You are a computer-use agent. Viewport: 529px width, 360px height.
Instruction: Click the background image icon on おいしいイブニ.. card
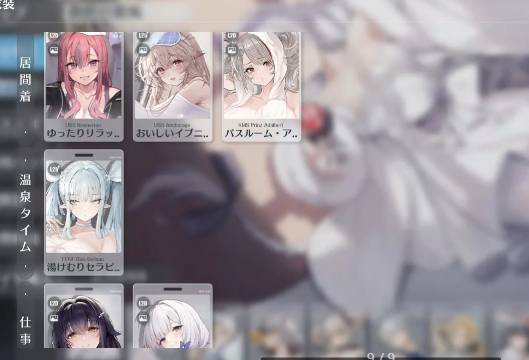tap(143, 51)
